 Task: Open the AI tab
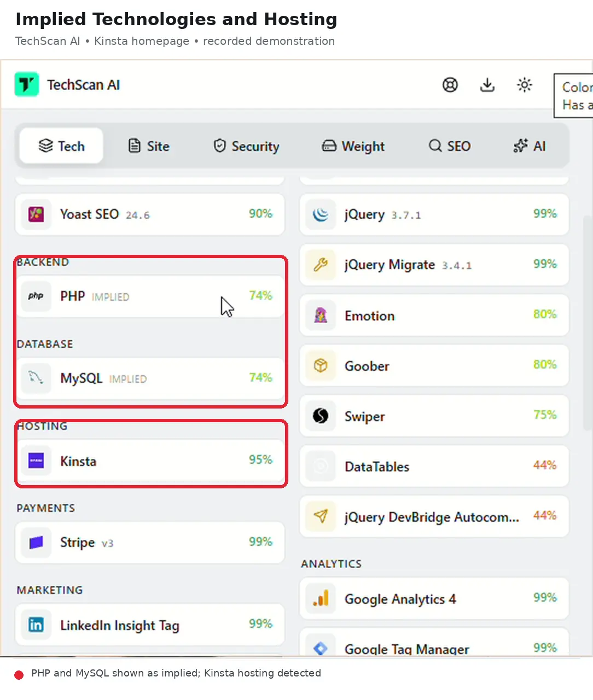(x=530, y=146)
